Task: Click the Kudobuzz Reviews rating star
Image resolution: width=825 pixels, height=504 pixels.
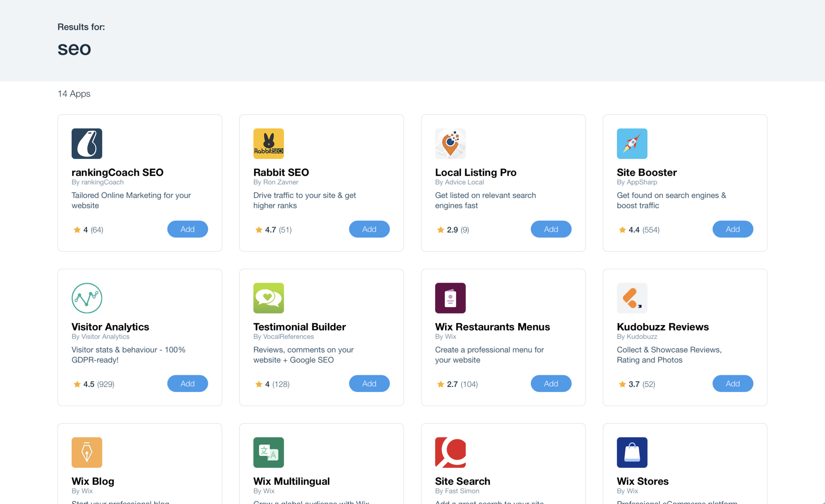Action: point(622,384)
